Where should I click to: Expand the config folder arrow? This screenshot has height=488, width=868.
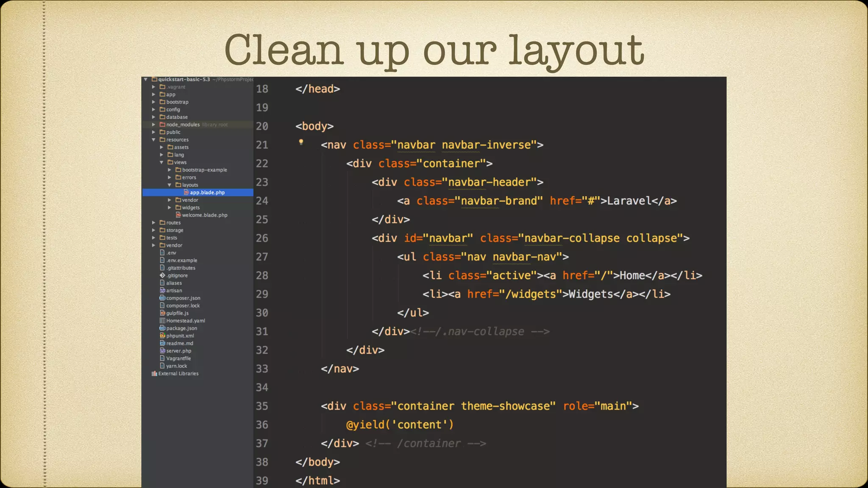(153, 109)
